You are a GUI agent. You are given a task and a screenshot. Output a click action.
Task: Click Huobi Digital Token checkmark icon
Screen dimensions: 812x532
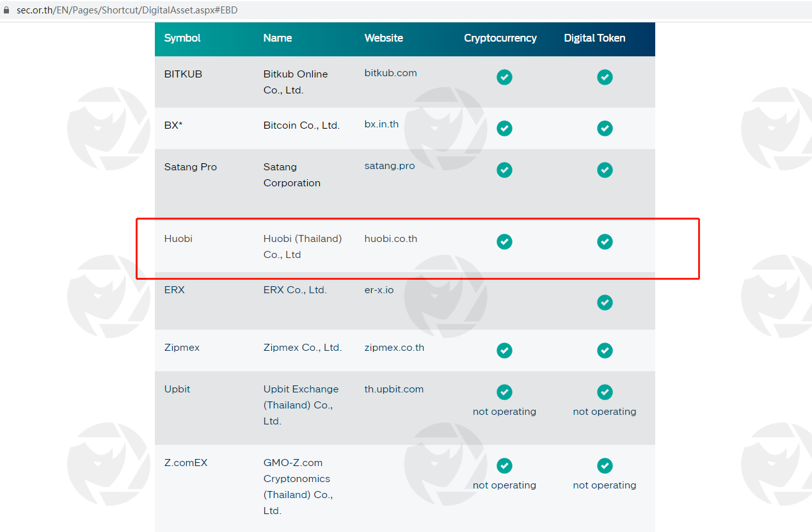pos(605,241)
